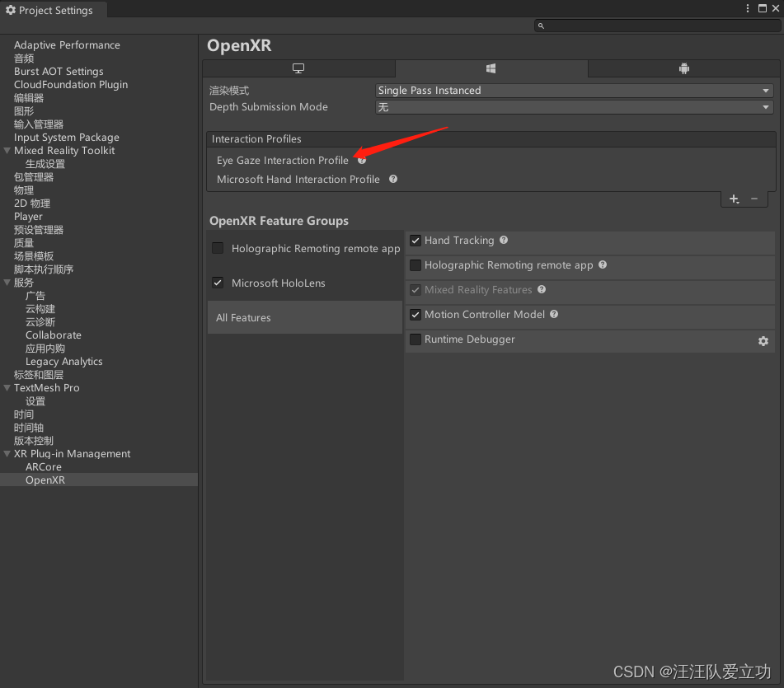Screen dimensions: 784x688
Task: Open ARCore settings
Action: click(44, 467)
